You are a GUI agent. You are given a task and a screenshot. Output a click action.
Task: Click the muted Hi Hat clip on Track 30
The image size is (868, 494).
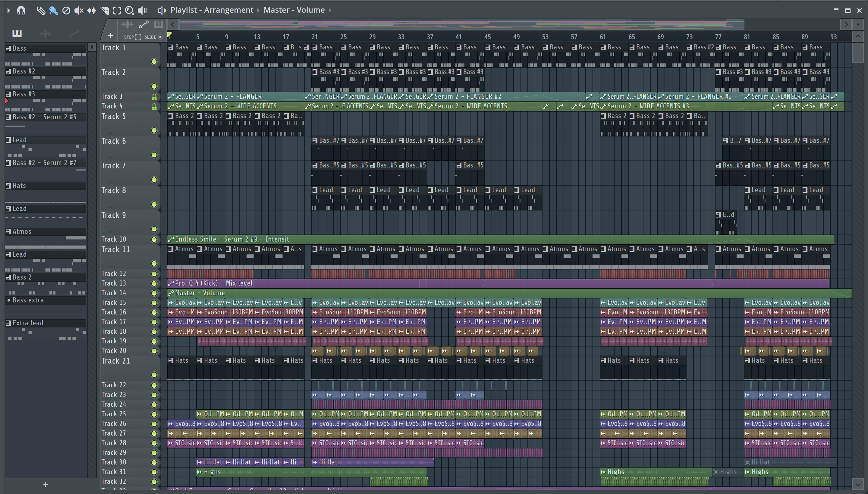790,462
